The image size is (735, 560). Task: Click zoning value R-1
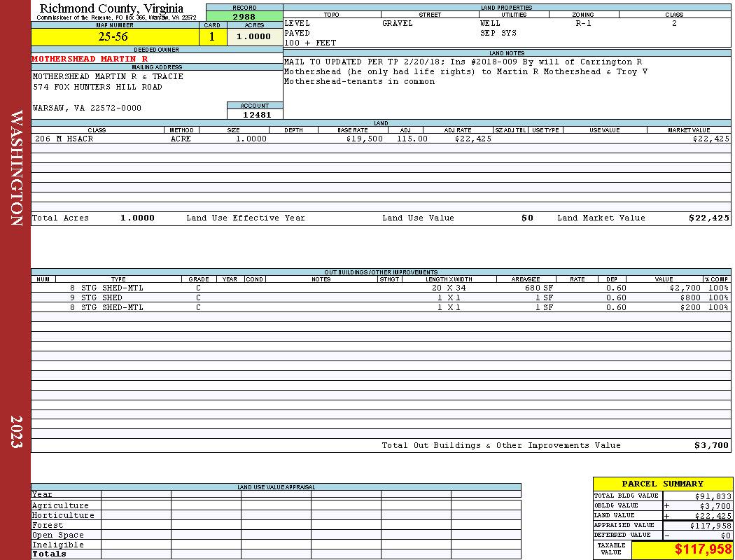[584, 23]
